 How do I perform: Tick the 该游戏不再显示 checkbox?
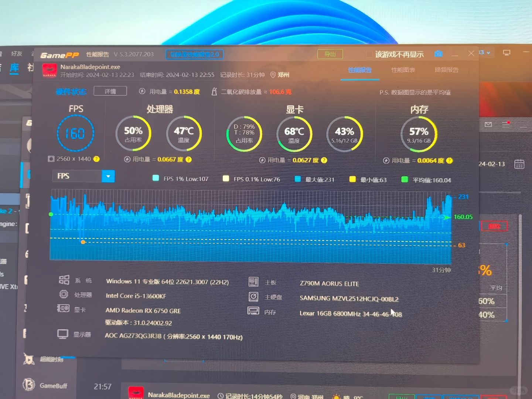[x=369, y=54]
